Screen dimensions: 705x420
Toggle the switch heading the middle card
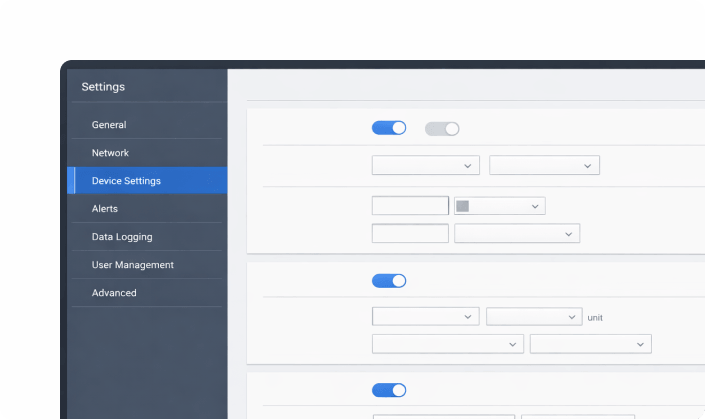389,281
